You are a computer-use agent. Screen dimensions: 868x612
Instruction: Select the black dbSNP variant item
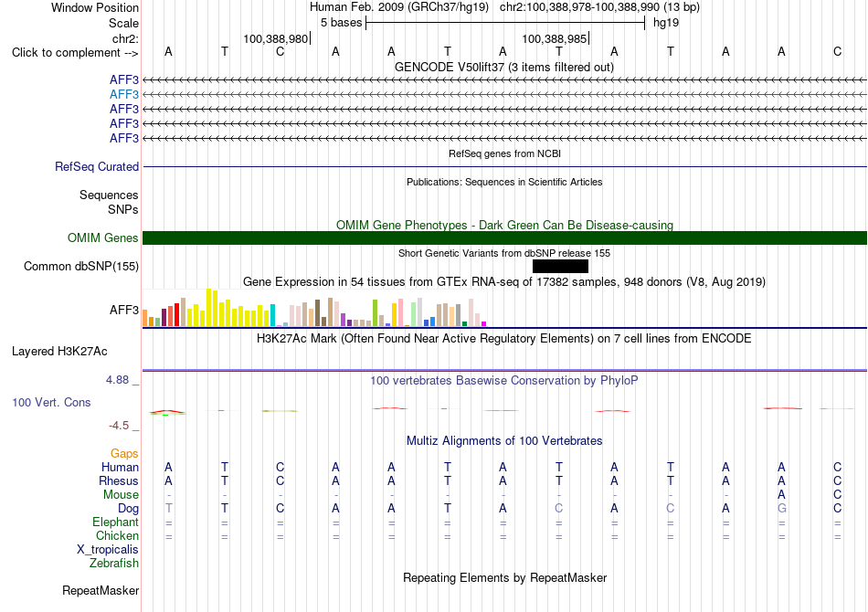click(560, 266)
